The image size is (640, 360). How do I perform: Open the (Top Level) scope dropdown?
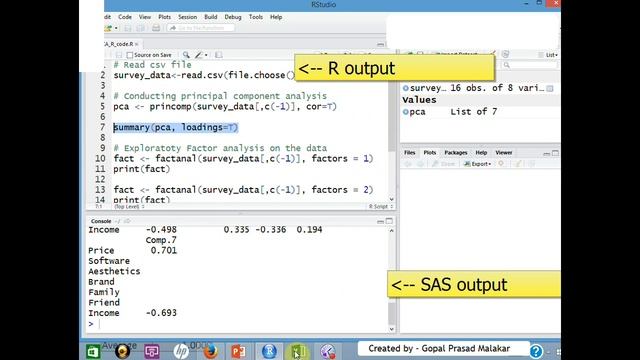[x=129, y=207]
